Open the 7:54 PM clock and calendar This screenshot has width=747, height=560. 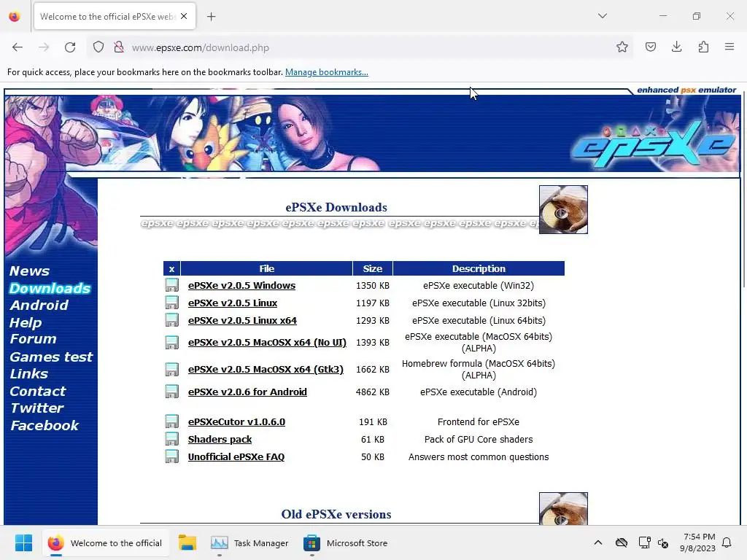698,542
